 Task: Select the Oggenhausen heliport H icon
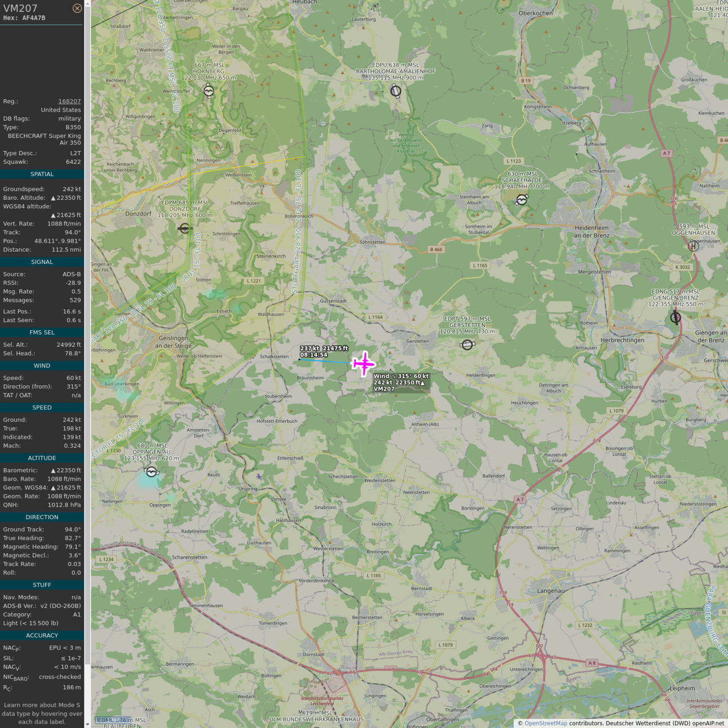[x=694, y=246]
